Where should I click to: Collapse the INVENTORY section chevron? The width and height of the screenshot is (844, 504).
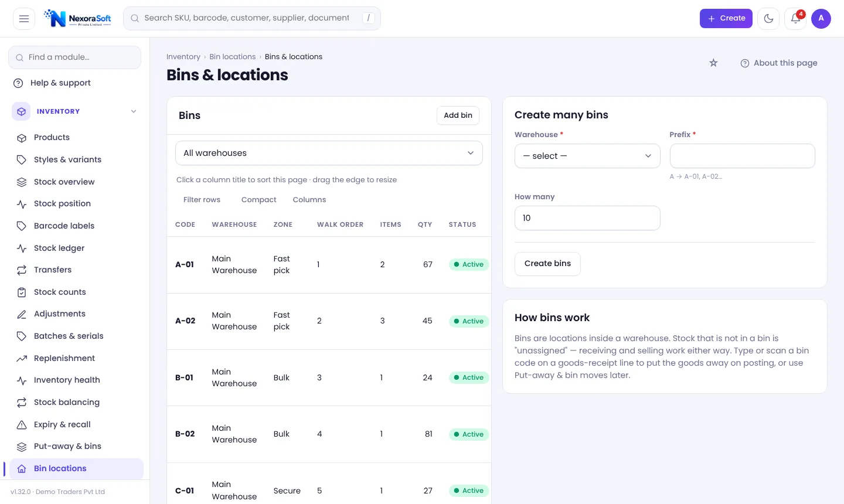click(134, 111)
